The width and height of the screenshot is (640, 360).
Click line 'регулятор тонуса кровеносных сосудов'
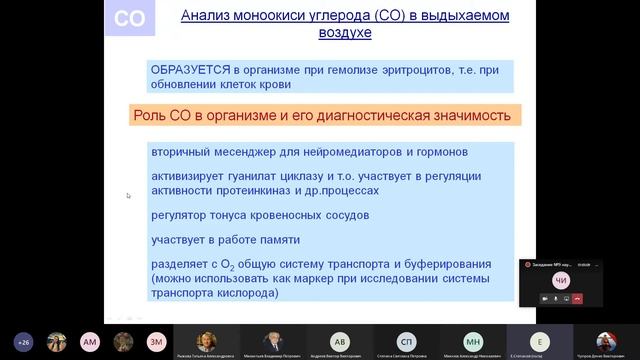[x=260, y=215]
